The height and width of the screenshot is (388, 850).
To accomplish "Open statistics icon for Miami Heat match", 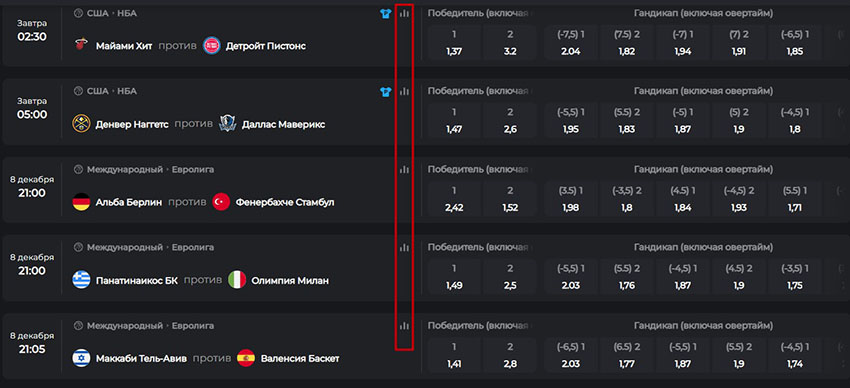I will [404, 14].
